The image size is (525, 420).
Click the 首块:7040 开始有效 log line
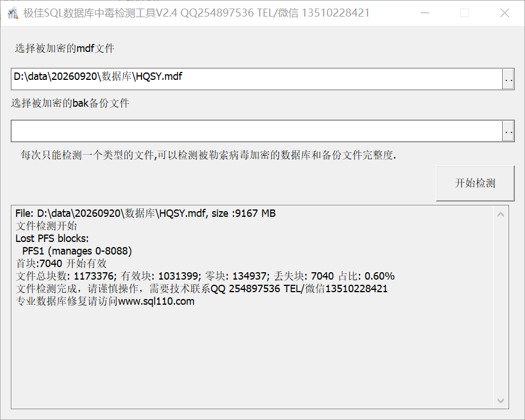[x=61, y=264]
